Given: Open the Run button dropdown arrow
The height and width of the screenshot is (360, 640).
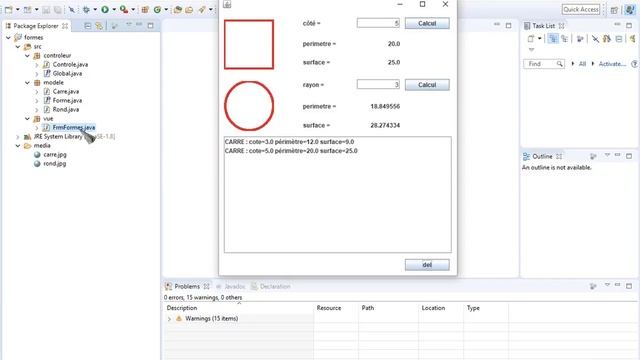Looking at the screenshot, I should point(114,9).
